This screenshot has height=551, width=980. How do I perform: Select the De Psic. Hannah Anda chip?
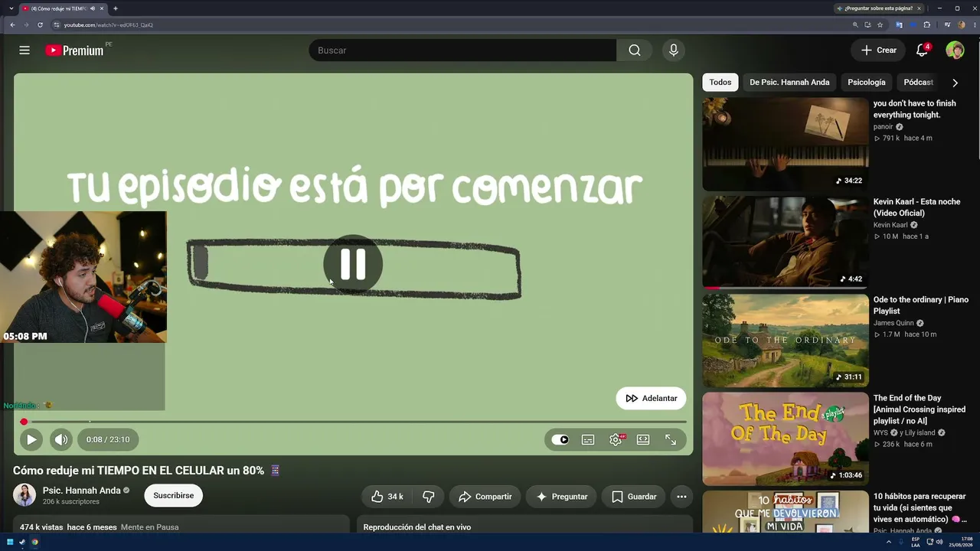789,82
